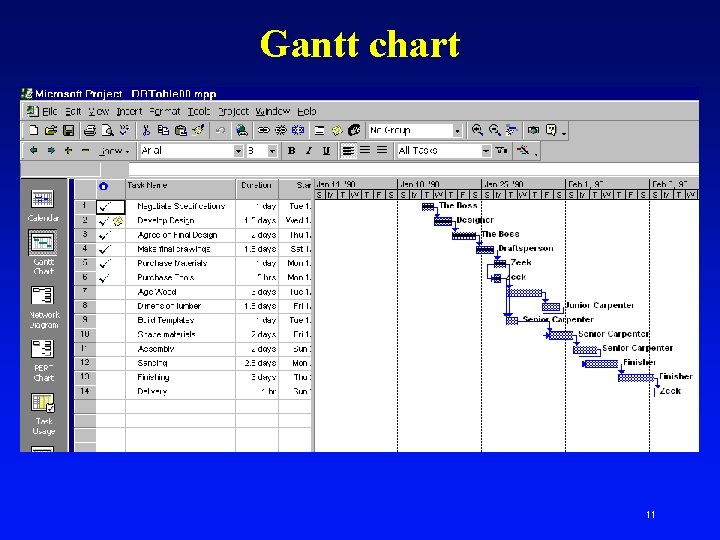Click the Task Name column header

(x=180, y=189)
